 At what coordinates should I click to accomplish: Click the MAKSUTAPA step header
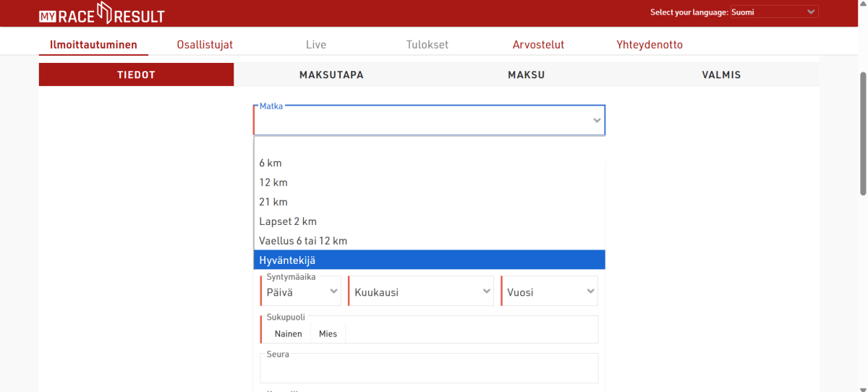click(331, 74)
